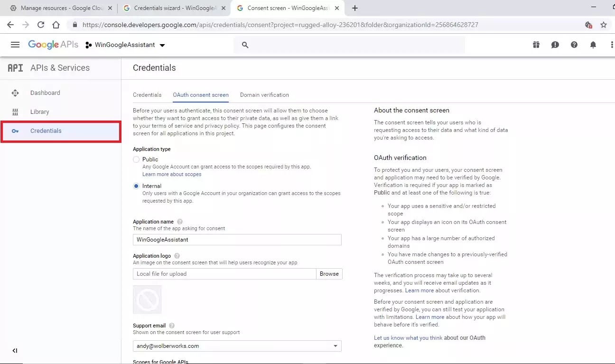Click the Application name help icon

(x=179, y=222)
